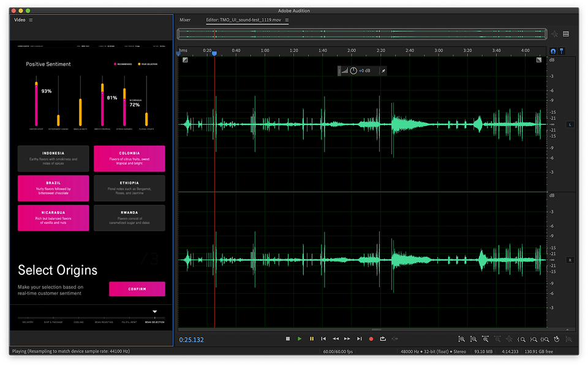588x366 pixels.
Task: Click 2:00 on the time ruler
Action: click(352, 51)
